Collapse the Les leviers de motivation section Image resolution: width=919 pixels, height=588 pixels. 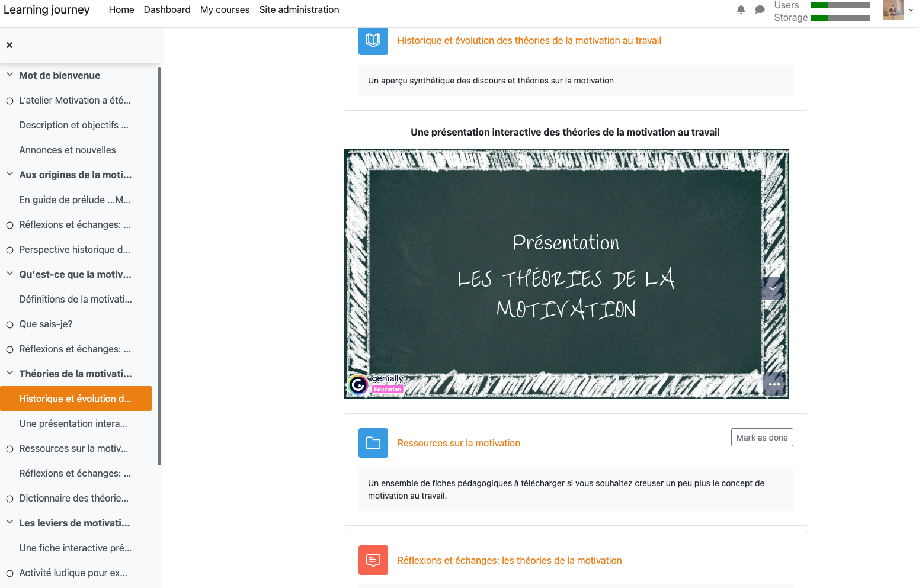click(9, 523)
